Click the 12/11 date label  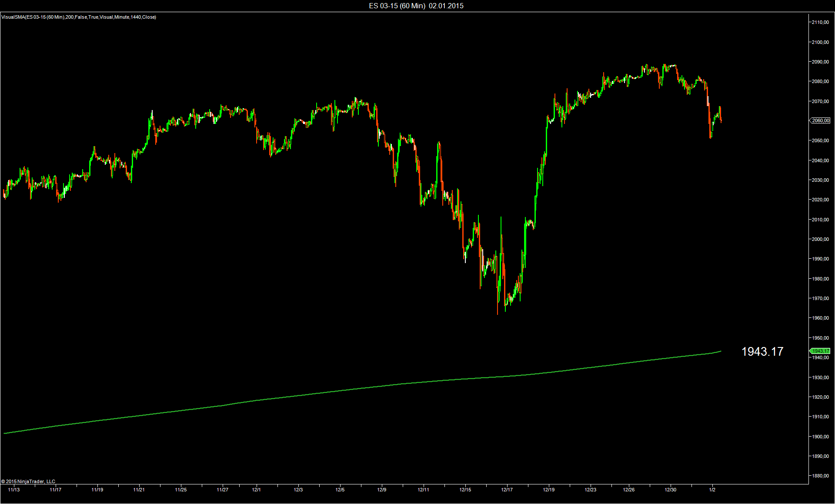point(424,490)
